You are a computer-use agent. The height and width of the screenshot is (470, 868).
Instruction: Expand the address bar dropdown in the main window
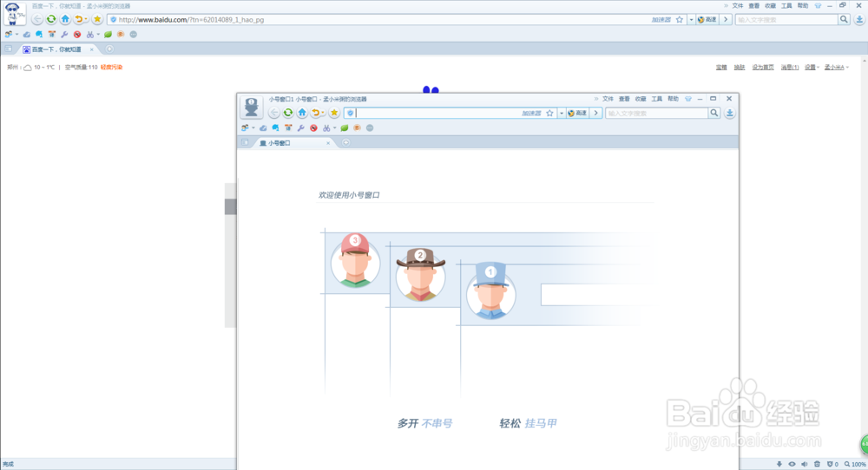[x=691, y=19]
